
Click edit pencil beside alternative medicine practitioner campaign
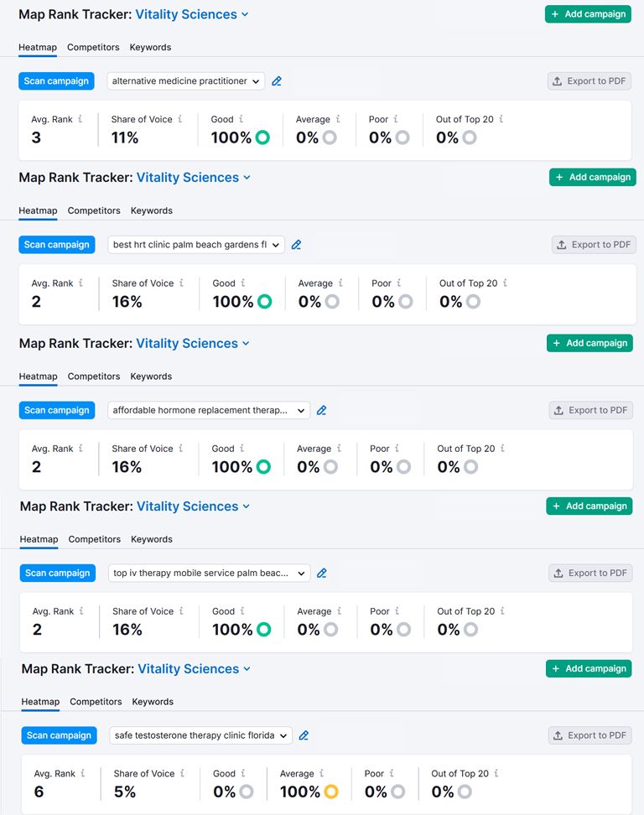click(277, 81)
